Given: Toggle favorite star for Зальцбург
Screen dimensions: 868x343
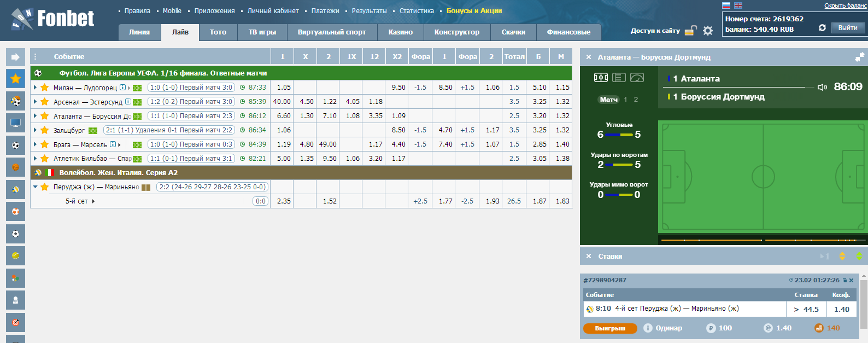Looking at the screenshot, I should point(45,130).
